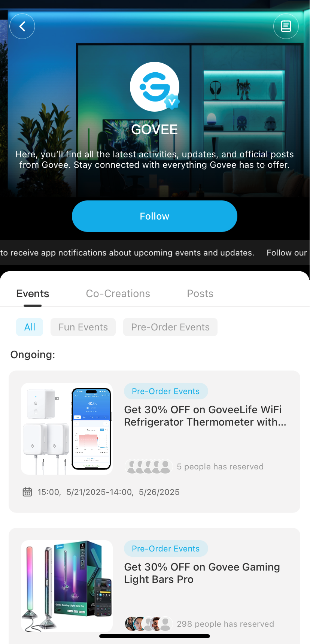Enable the Pre-Order Events filter

click(170, 327)
